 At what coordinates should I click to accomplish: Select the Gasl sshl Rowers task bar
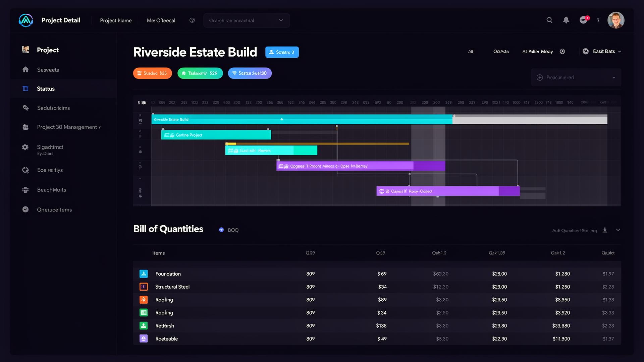(x=271, y=150)
